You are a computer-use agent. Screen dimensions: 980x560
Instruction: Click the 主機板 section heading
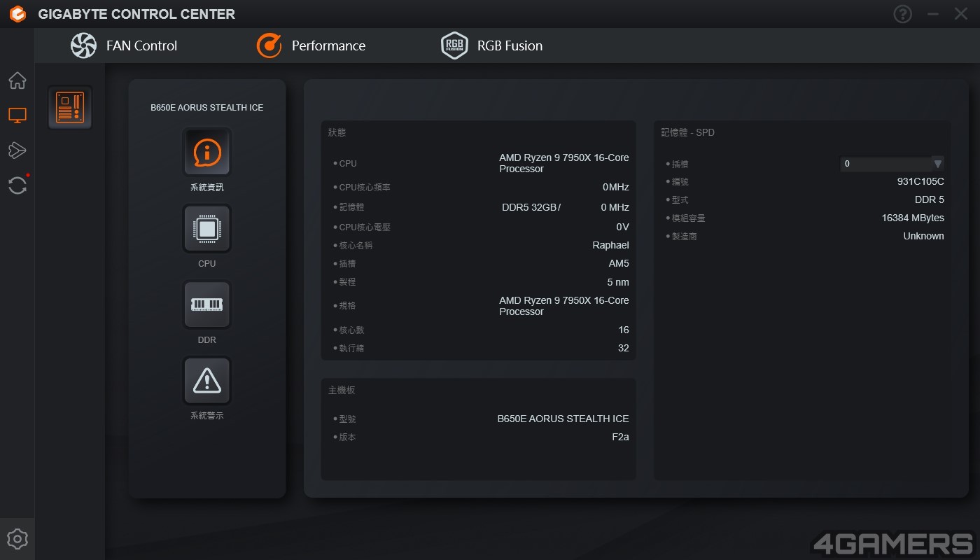tap(342, 390)
